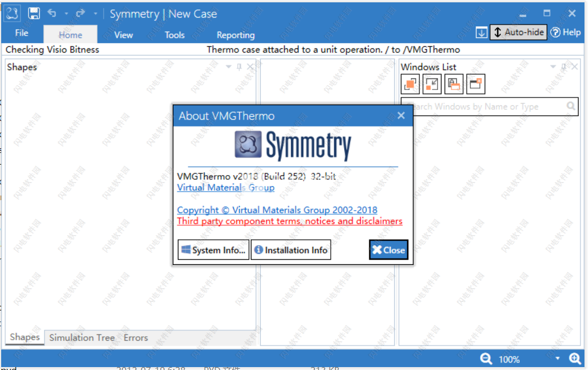Image resolution: width=588 pixels, height=370 pixels.
Task: Open the zoom level dropdown arrow
Action: tap(558, 359)
